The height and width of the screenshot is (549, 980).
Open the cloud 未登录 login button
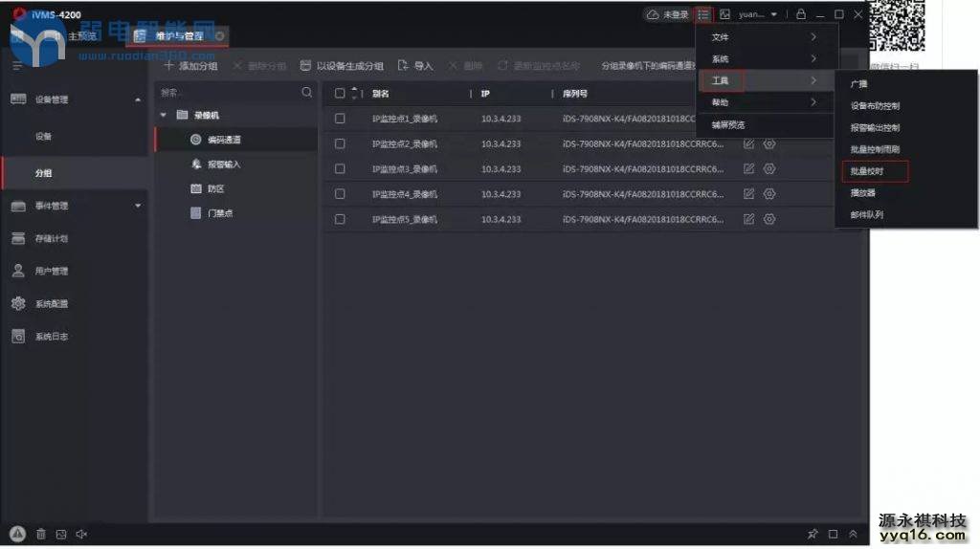coord(668,14)
